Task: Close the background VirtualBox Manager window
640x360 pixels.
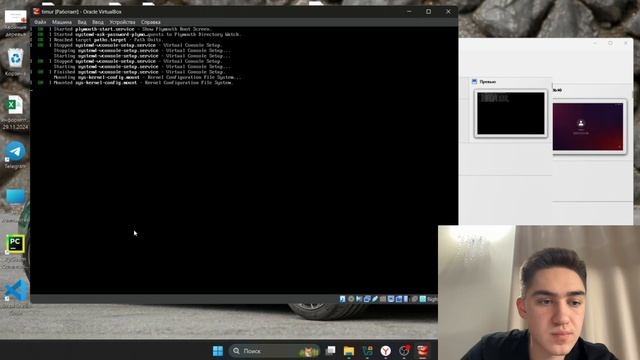Action: point(626,43)
